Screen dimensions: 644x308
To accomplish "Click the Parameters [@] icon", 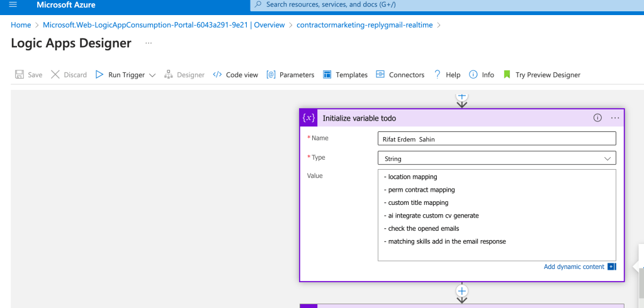I will click(271, 75).
